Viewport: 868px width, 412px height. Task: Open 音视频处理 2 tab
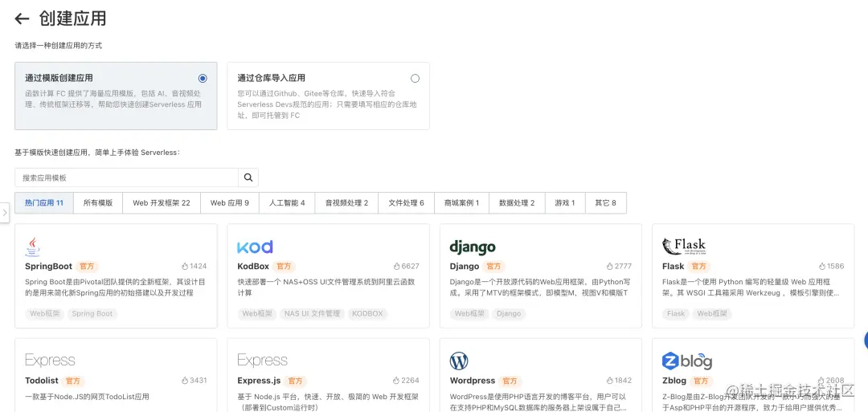pyautogui.click(x=346, y=203)
